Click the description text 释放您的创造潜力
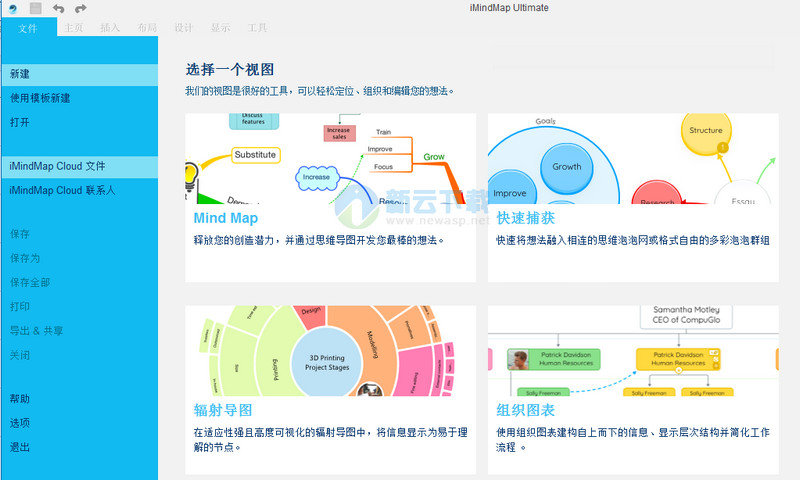Viewport: 800px width, 480px height. click(319, 240)
